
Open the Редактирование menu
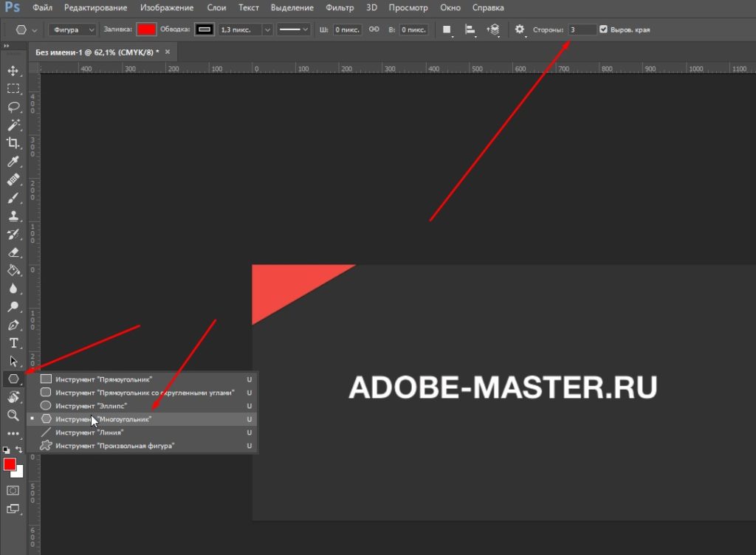[95, 7]
